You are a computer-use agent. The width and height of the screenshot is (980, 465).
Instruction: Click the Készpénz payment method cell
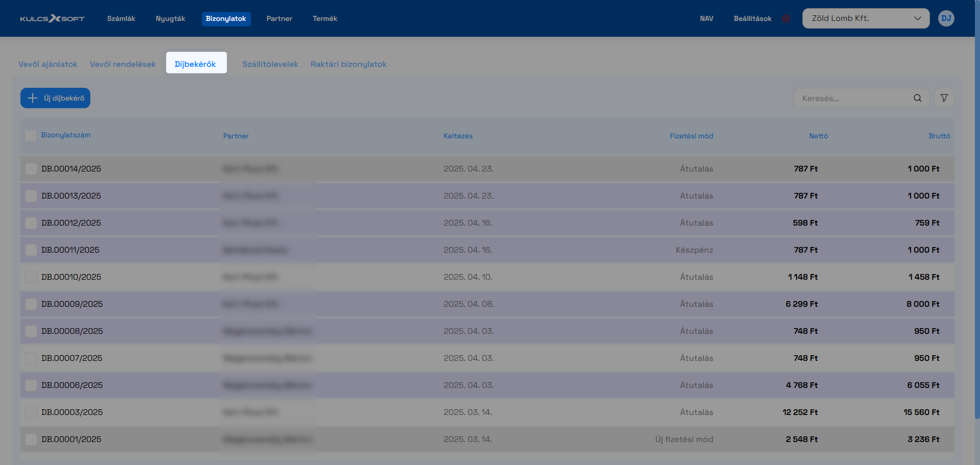694,250
